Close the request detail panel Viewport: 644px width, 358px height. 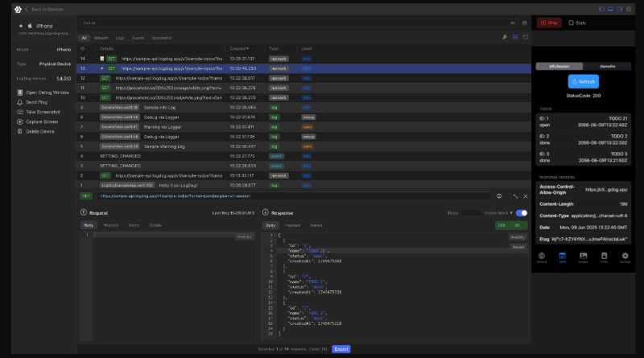point(524,195)
